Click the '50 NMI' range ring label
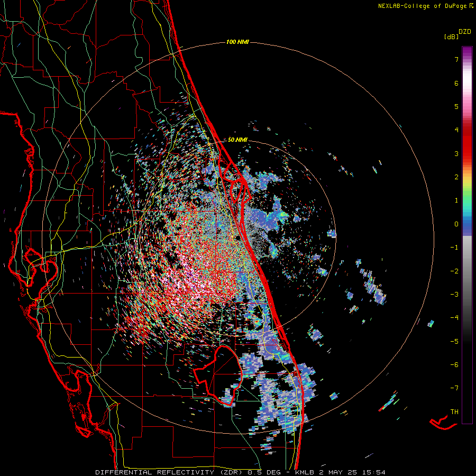476x476 pixels. pyautogui.click(x=237, y=140)
